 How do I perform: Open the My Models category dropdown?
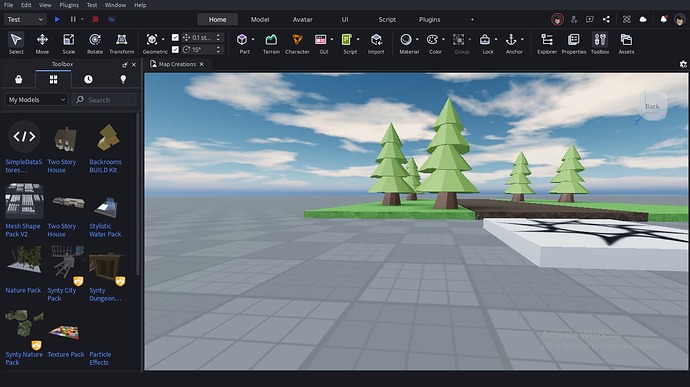click(37, 100)
